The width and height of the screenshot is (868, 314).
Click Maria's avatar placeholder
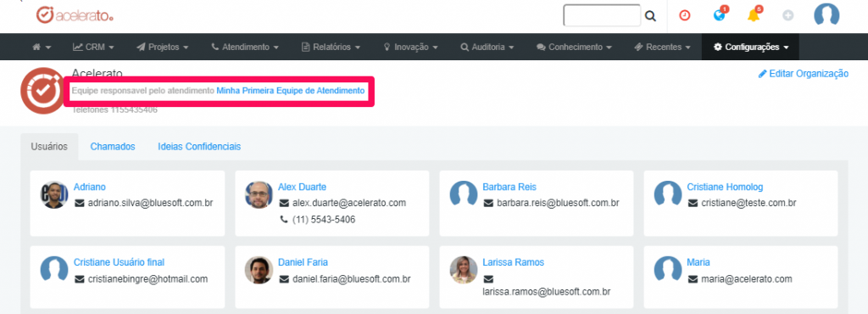(x=668, y=270)
